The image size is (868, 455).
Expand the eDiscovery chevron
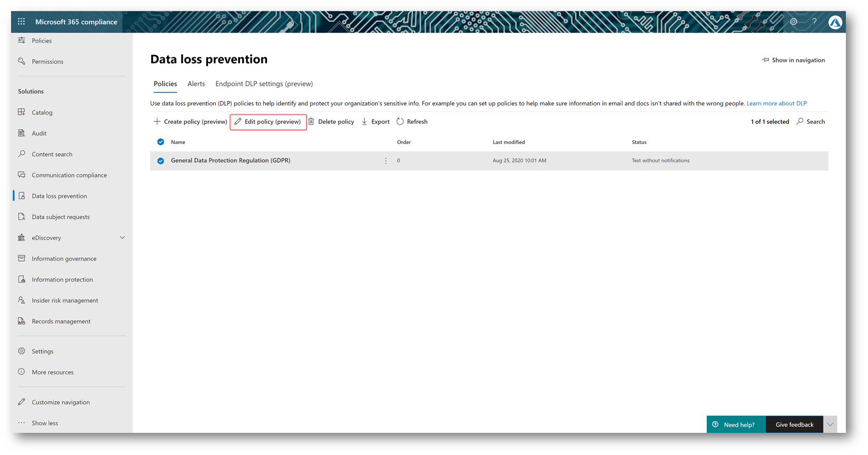pos(122,238)
